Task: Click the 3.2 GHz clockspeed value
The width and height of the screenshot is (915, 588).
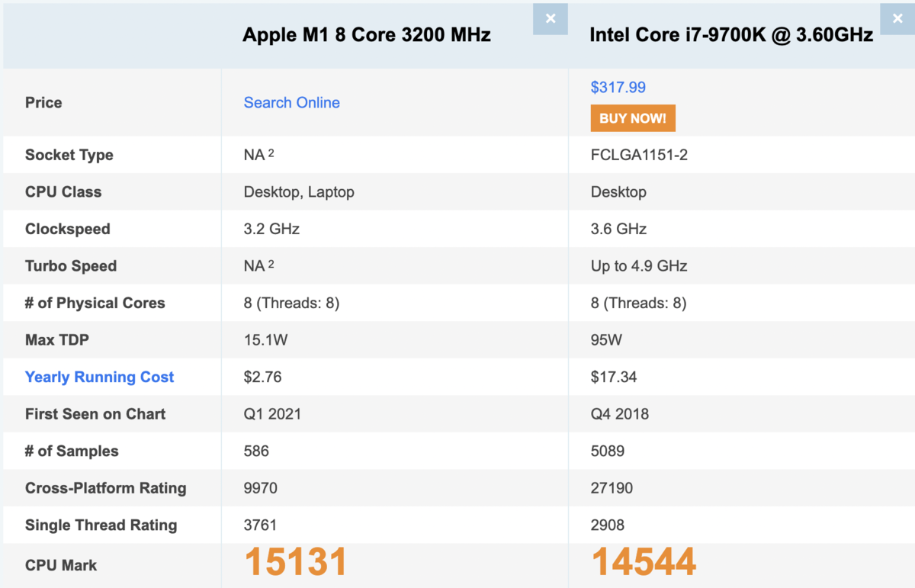Action: pyautogui.click(x=272, y=229)
